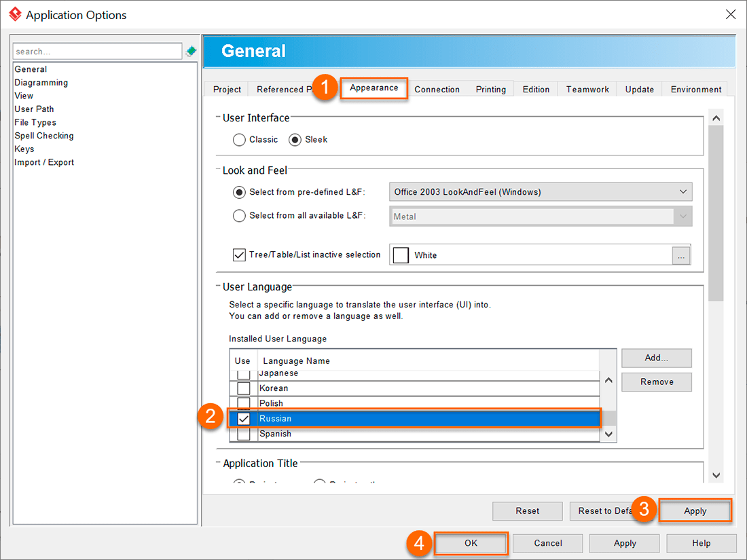This screenshot has height=560, width=747.
Task: Toggle Tree/Table/List inactive selection checkbox
Action: [239, 255]
